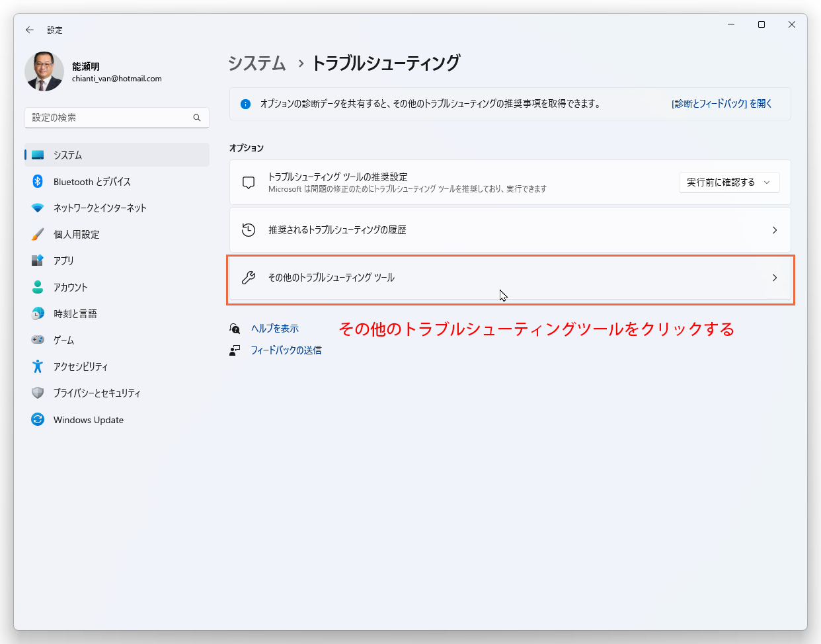Image resolution: width=821 pixels, height=644 pixels.
Task: Click the feedback person icon
Action: click(235, 350)
